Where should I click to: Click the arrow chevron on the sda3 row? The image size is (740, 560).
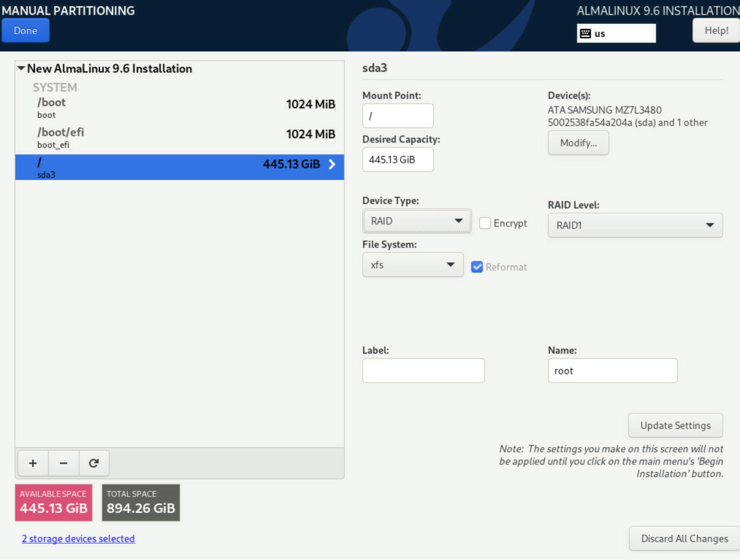tap(332, 164)
